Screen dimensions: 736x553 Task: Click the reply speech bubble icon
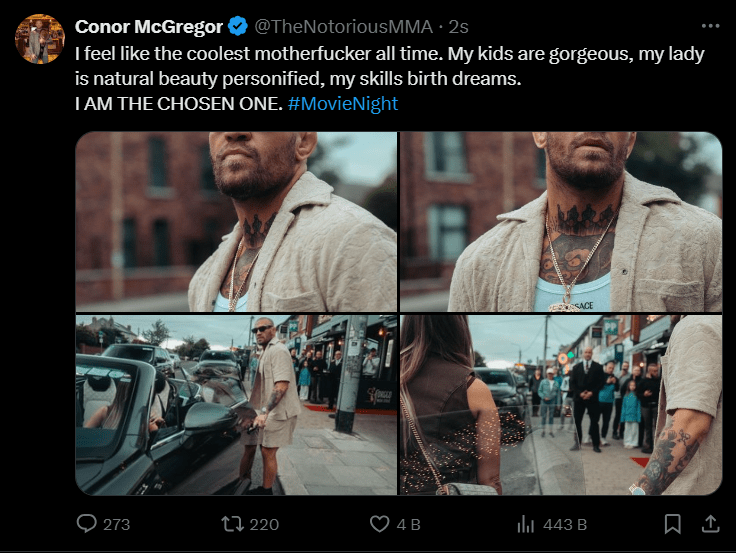[87, 523]
